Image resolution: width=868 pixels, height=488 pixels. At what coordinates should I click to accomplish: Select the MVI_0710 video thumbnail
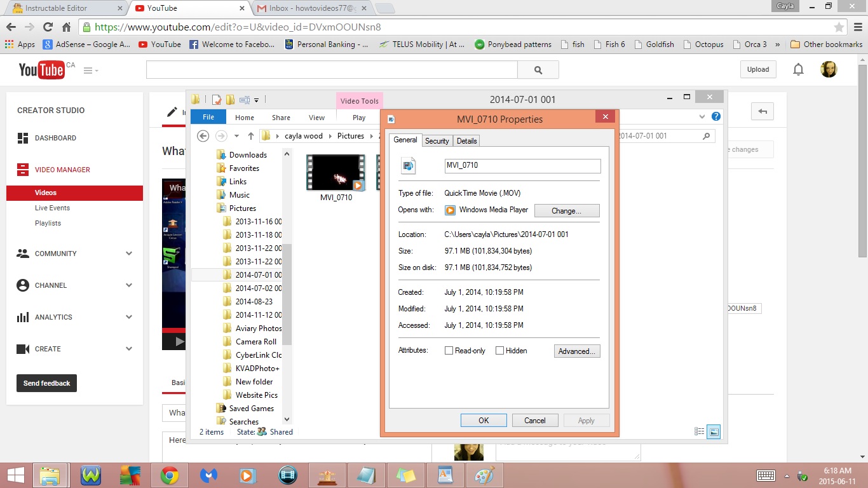336,172
